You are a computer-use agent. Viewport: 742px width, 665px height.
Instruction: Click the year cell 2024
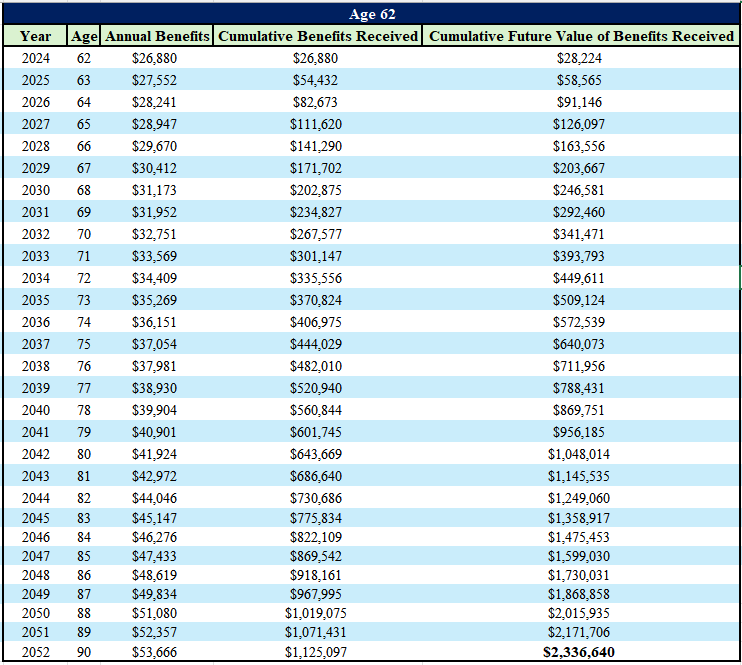pyautogui.click(x=35, y=58)
